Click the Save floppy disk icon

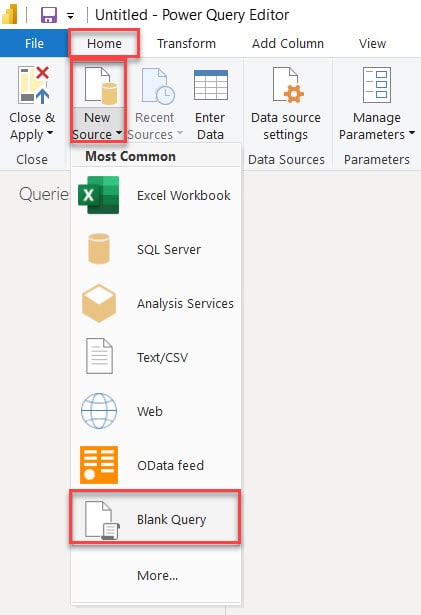(49, 15)
